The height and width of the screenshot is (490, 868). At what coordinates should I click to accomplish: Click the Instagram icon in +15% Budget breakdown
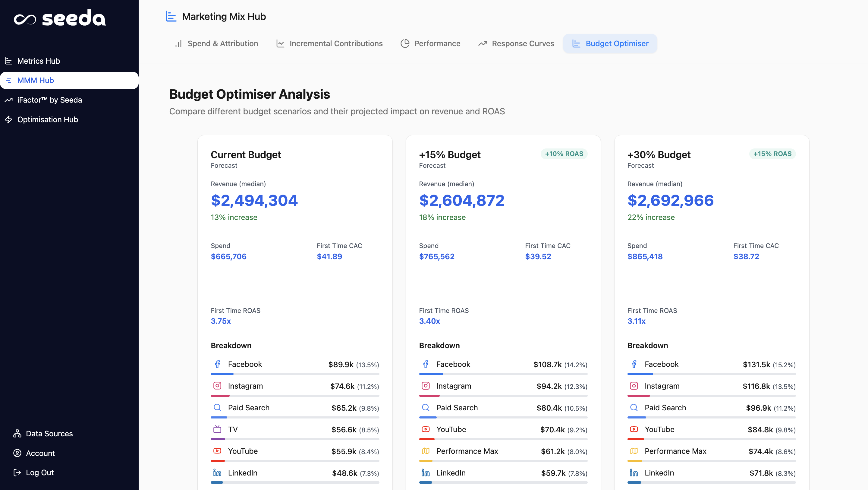pyautogui.click(x=426, y=386)
